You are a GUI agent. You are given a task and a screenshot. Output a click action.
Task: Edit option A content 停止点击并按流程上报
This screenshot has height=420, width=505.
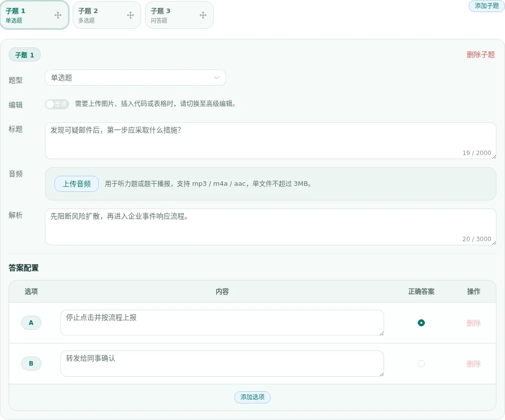[222, 323]
